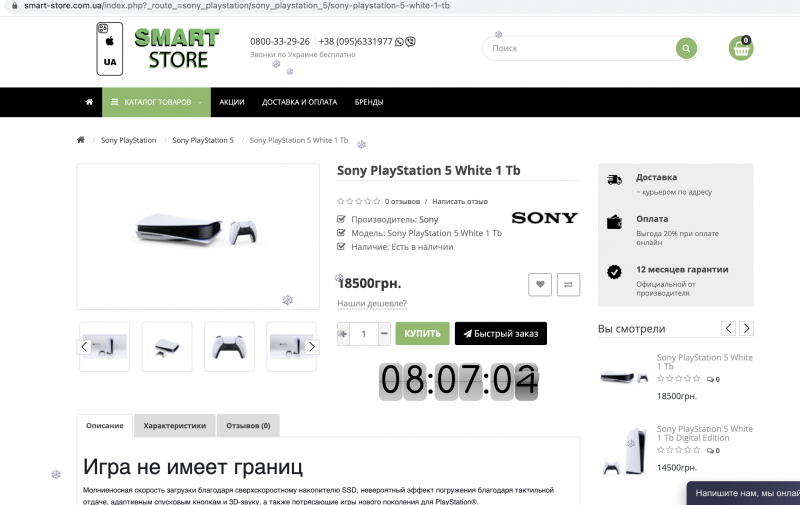Screen dimensions: 800x505
Task: Decrease quantity with the minus button
Action: 385,334
